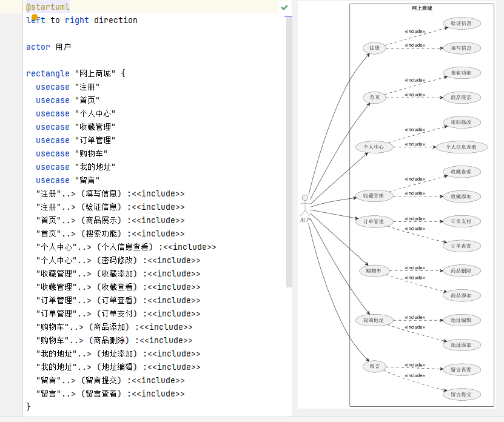Click the closing brace '}' code line

tap(29, 407)
